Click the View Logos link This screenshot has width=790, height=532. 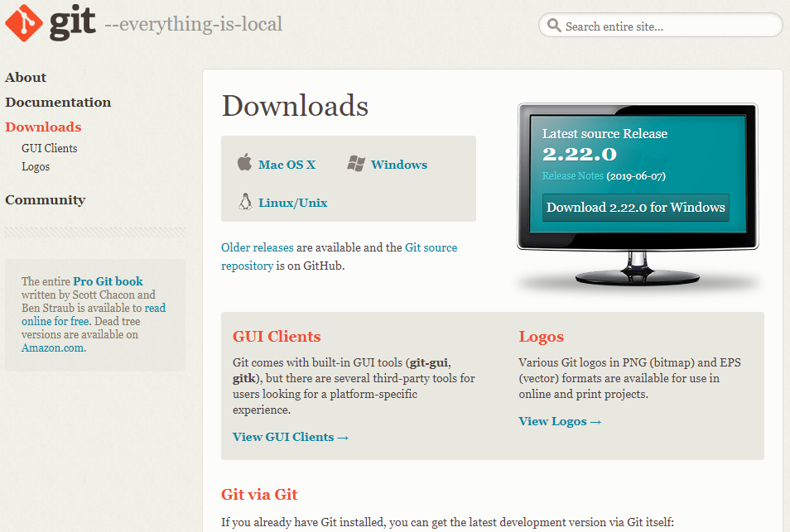pyautogui.click(x=561, y=421)
